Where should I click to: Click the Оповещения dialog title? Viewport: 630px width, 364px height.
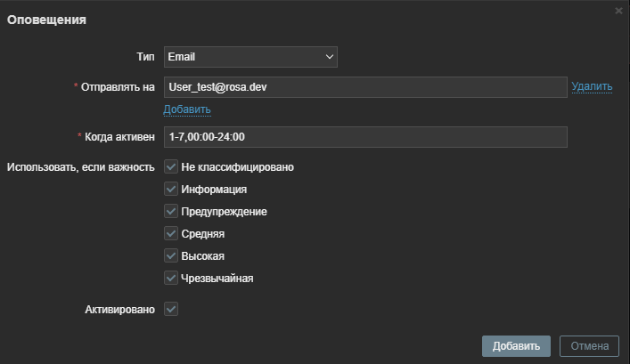[46, 20]
